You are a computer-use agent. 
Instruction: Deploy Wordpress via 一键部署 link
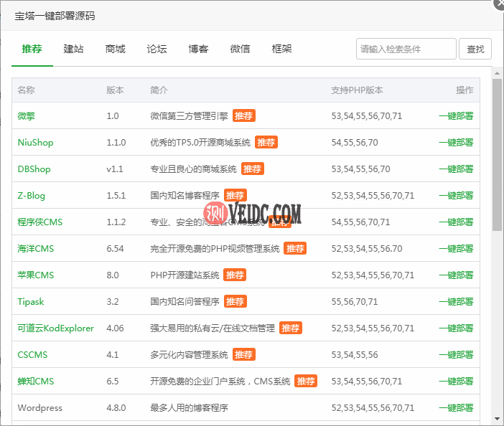point(456,407)
